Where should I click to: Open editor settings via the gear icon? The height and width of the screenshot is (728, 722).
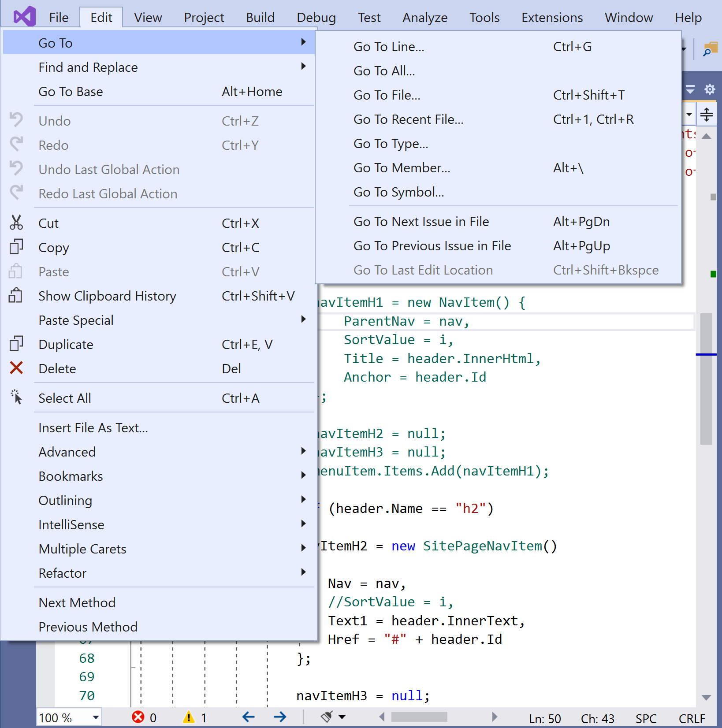(x=709, y=89)
